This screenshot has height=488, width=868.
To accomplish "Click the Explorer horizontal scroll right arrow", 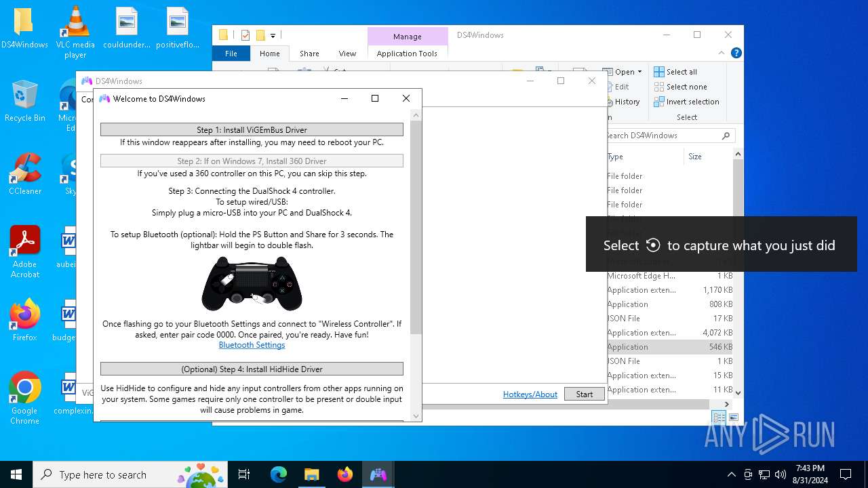I will tap(727, 404).
